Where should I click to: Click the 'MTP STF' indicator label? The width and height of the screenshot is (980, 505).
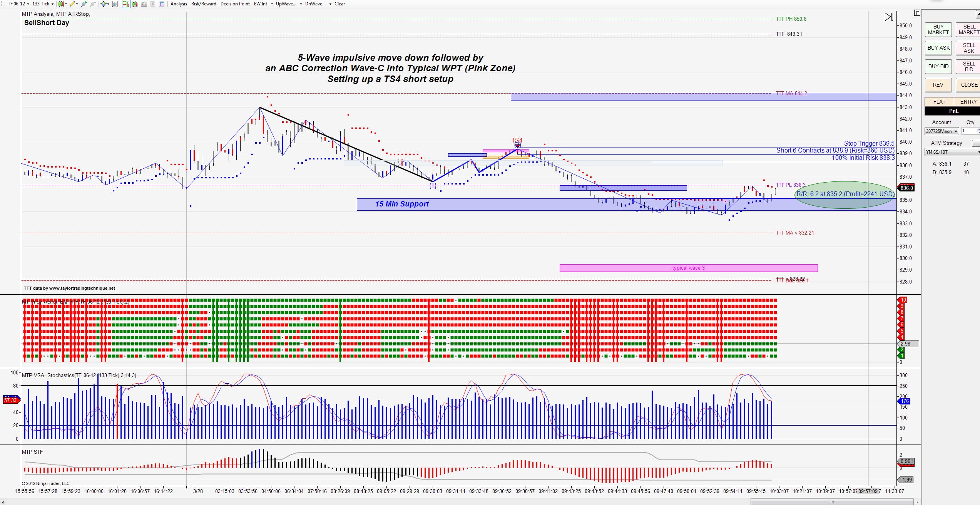[x=32, y=452]
